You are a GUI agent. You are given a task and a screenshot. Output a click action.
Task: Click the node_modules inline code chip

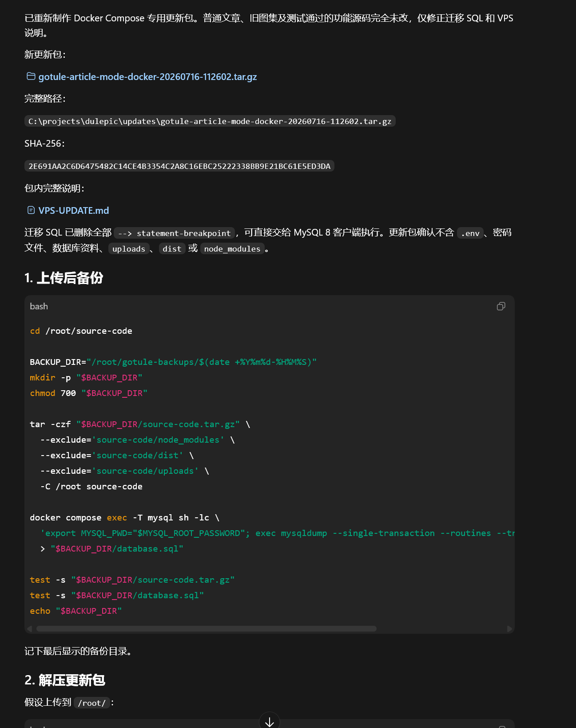pos(232,249)
